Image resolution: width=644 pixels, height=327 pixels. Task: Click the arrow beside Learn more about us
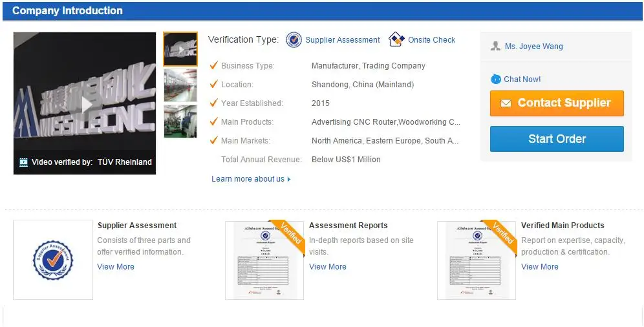(289, 179)
